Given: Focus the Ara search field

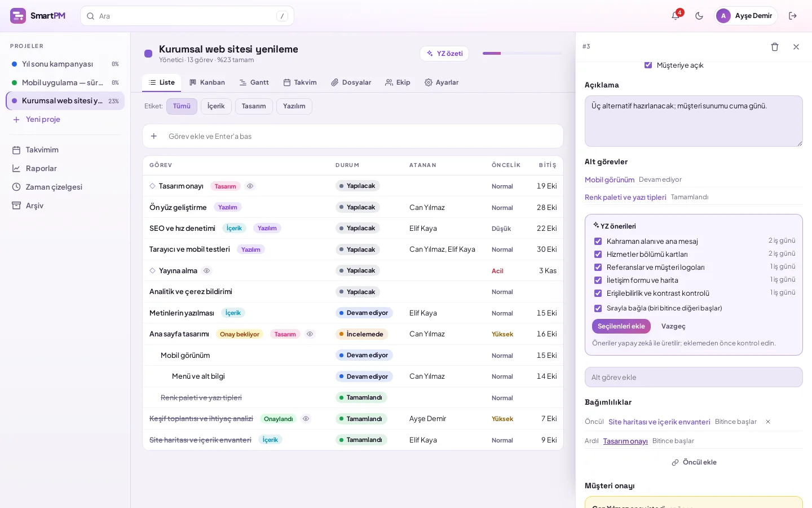Looking at the screenshot, I should [x=187, y=16].
